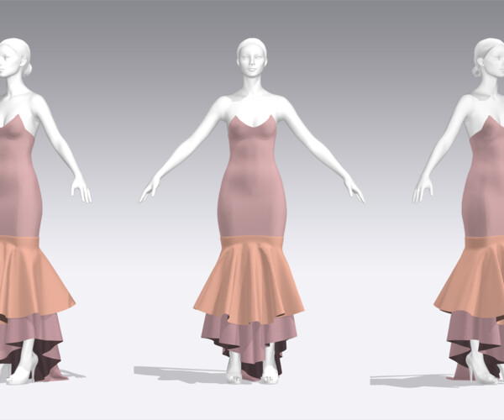Click the empty gray background above center mannequin
Image resolution: width=504 pixels, height=420 pixels.
(x=252, y=18)
